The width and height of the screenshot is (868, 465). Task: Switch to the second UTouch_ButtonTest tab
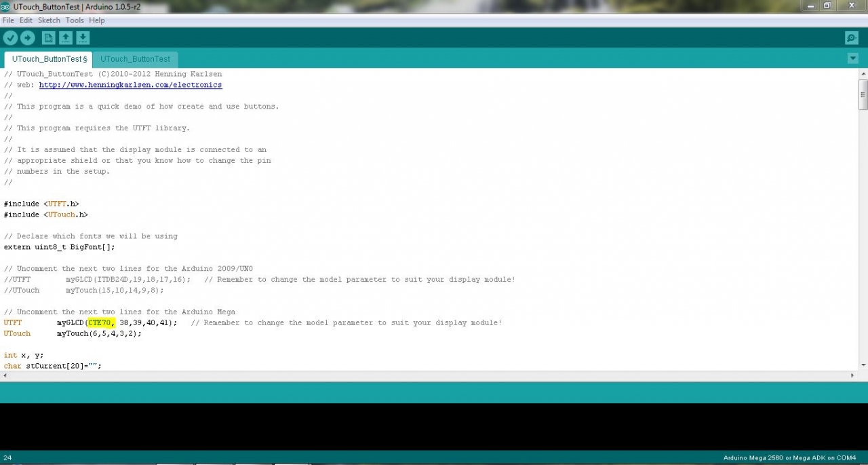[x=135, y=59]
